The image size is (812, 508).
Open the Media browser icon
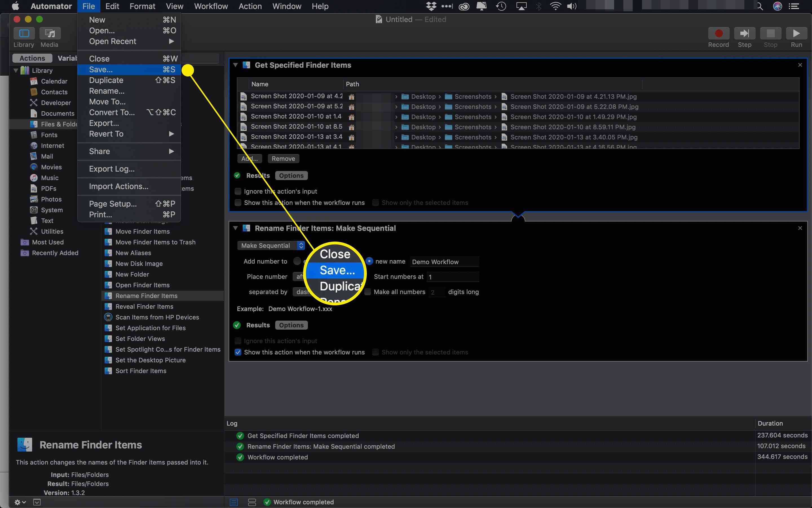coord(50,33)
